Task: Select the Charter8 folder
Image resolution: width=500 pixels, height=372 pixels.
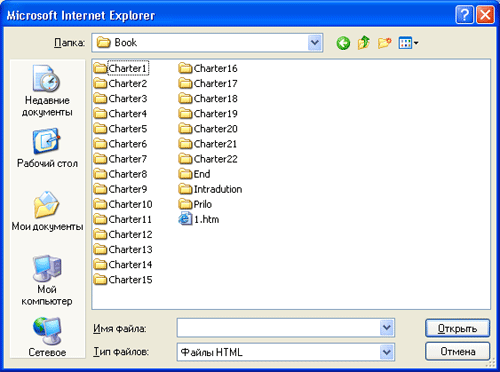Action: (x=120, y=174)
